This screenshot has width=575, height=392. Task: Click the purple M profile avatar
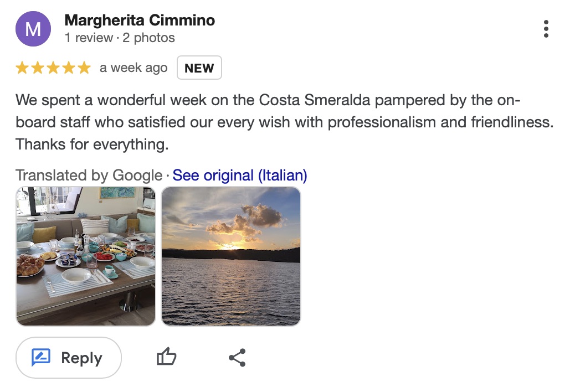pyautogui.click(x=33, y=29)
